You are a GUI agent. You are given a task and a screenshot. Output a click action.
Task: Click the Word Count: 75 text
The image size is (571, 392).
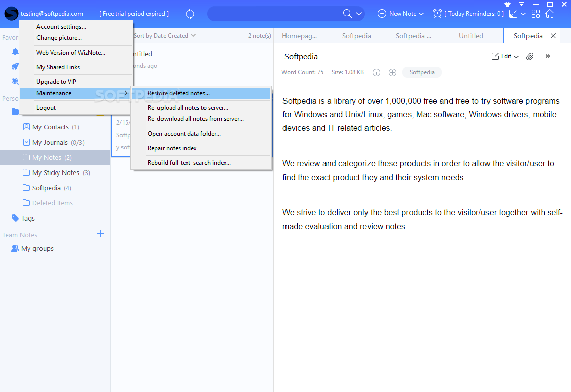[x=302, y=72]
